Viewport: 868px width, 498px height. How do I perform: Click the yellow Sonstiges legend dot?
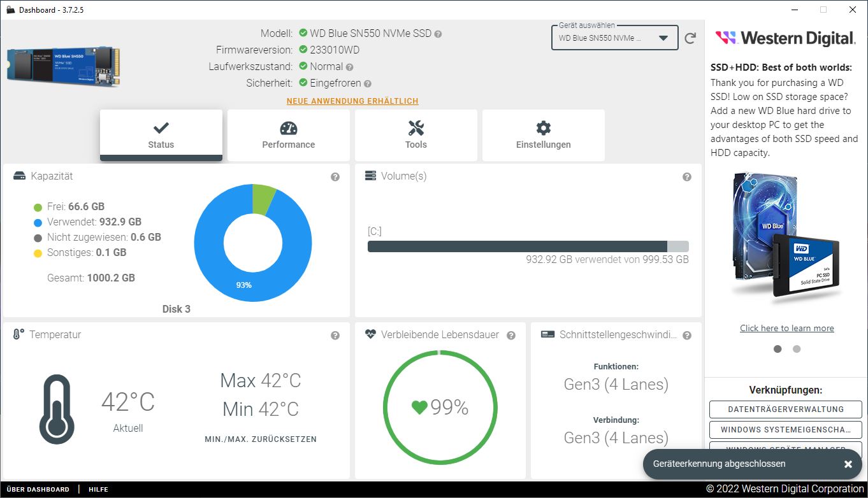(38, 253)
